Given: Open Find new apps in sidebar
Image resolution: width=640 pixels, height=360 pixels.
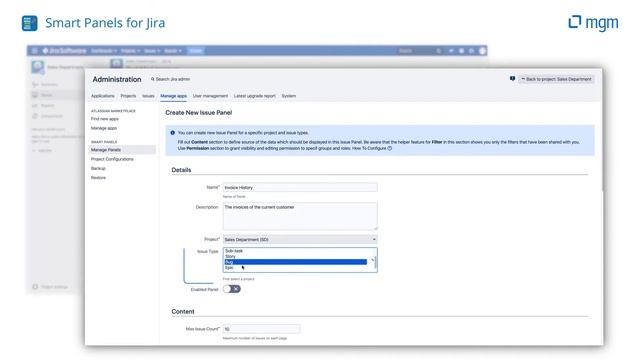Looking at the screenshot, I should pos(105,119).
